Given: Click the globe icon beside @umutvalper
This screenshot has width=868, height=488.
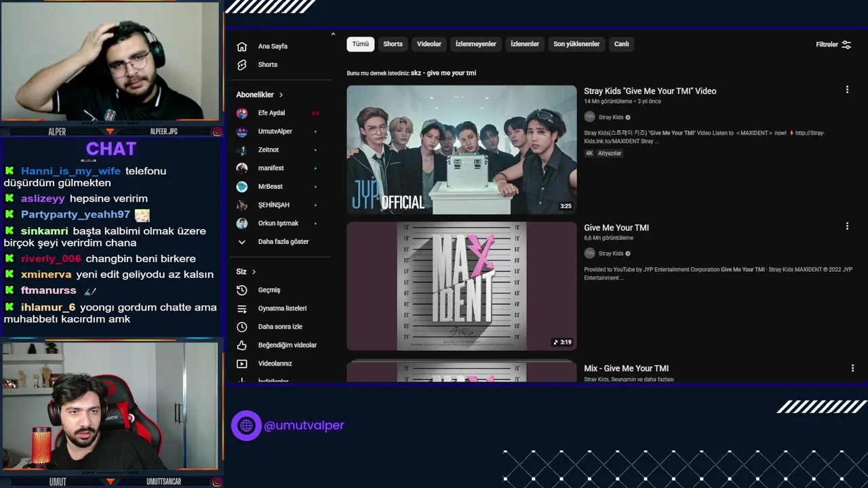Looking at the screenshot, I should (246, 426).
